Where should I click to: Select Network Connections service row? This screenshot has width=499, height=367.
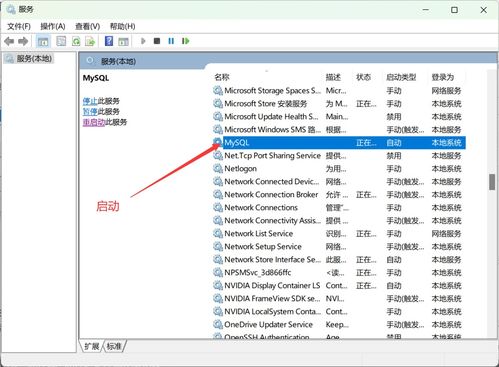click(x=339, y=208)
